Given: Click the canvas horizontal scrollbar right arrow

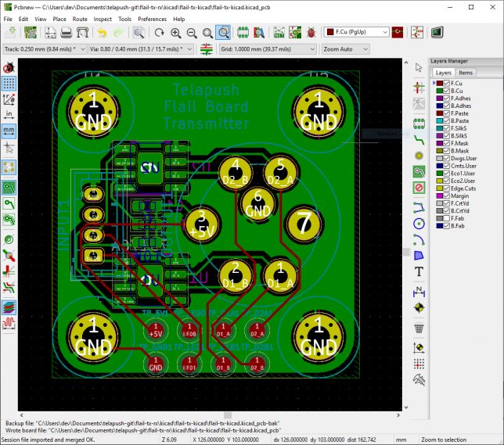Looking at the screenshot, I should (398, 415).
